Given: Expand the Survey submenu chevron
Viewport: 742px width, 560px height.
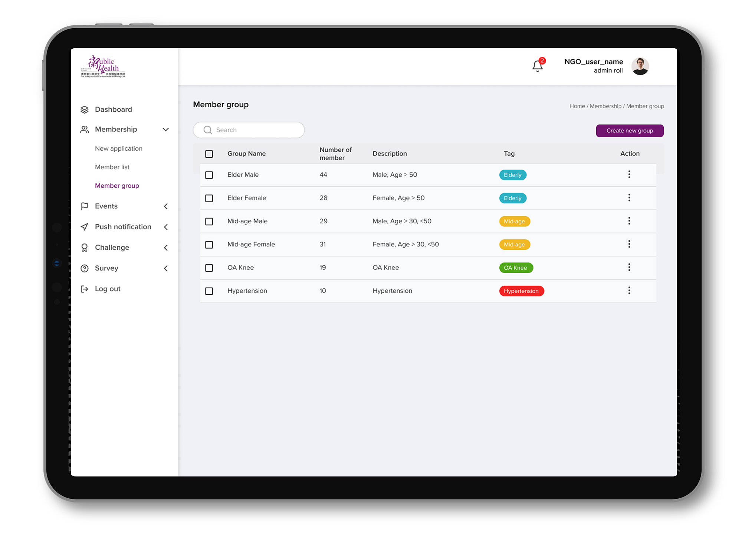Looking at the screenshot, I should pyautogui.click(x=166, y=268).
